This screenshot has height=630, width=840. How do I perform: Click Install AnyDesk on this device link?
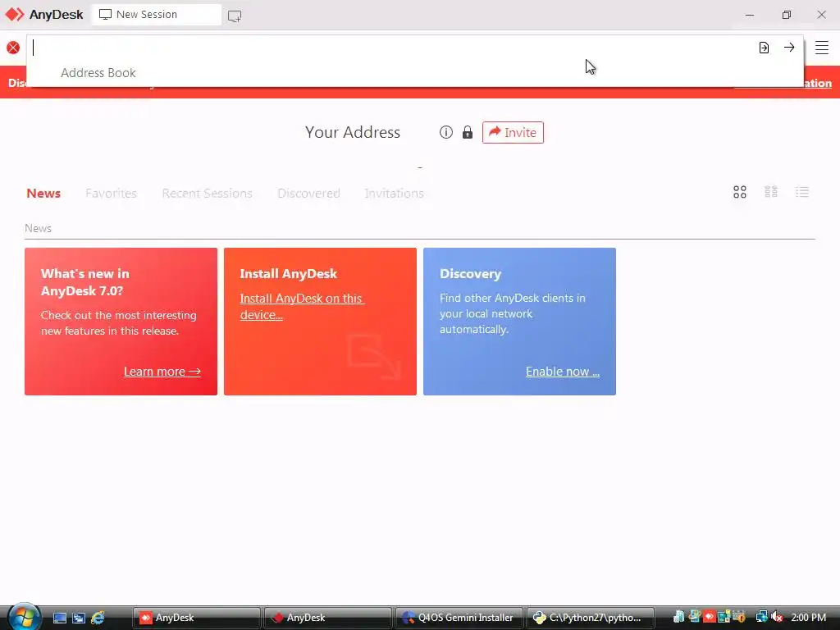point(302,307)
